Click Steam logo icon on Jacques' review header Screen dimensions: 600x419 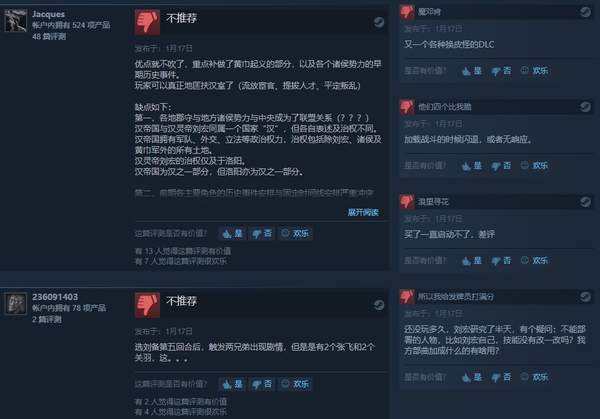(379, 22)
